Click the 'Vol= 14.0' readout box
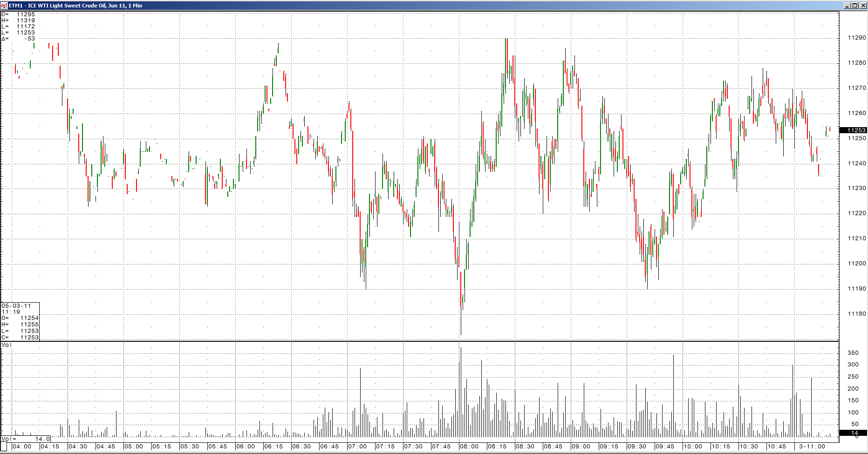This screenshot has width=868, height=454. [x=26, y=439]
